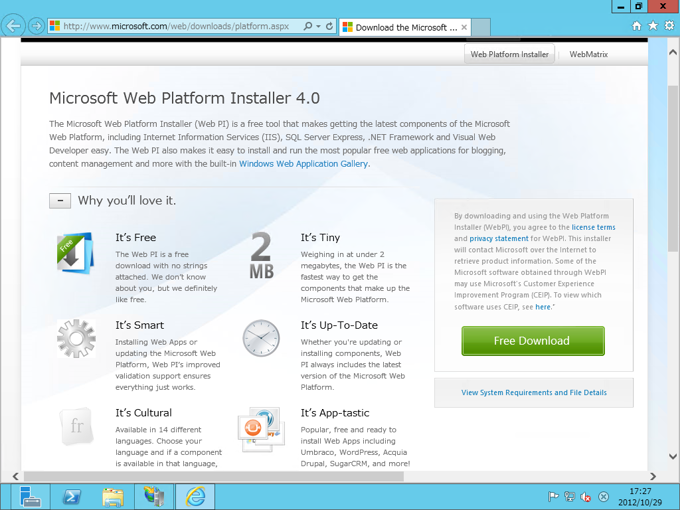Image resolution: width=680 pixels, height=510 pixels.
Task: Click horizontal scrollbar left arrow
Action: point(16,476)
